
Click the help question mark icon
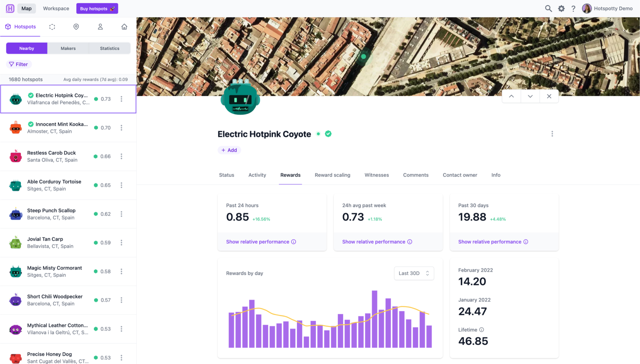point(573,9)
